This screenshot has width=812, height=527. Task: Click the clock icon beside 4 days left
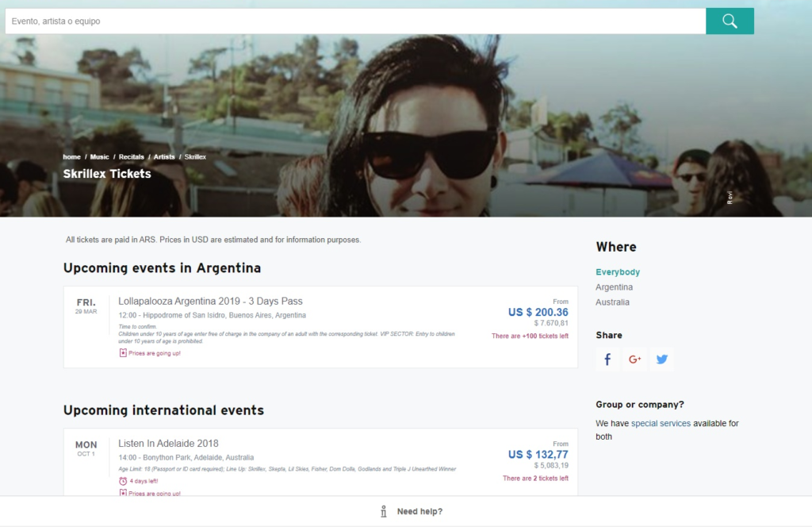[x=123, y=481]
